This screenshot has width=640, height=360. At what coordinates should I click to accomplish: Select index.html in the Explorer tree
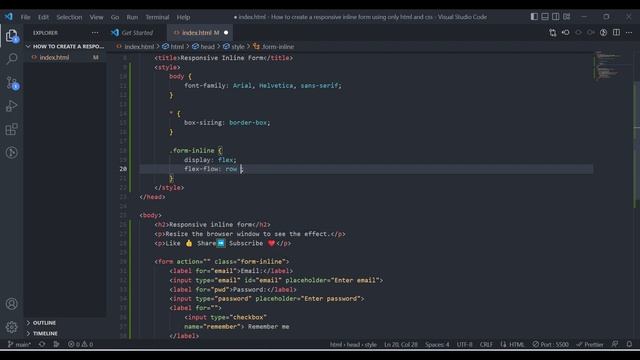(65, 58)
